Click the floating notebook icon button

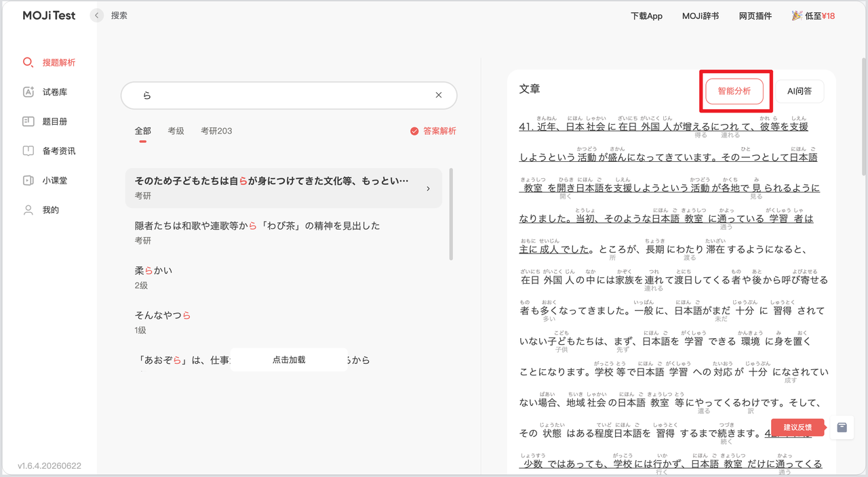click(842, 428)
